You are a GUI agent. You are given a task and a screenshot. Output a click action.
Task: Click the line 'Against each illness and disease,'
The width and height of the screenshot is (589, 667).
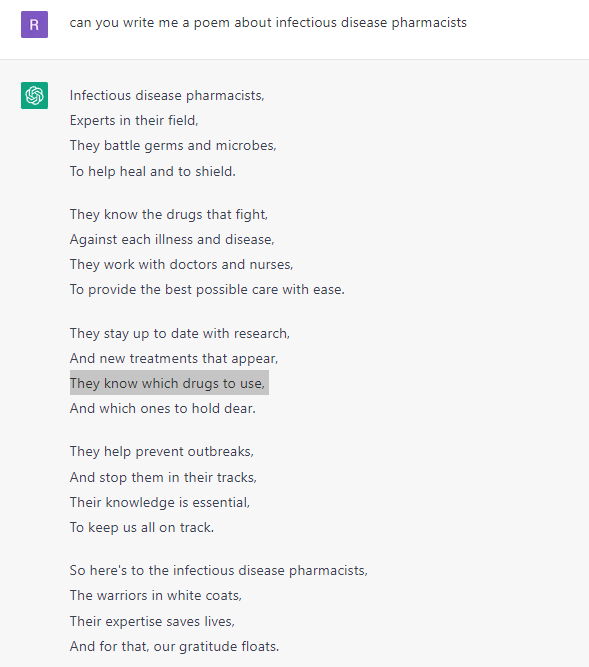(x=172, y=239)
